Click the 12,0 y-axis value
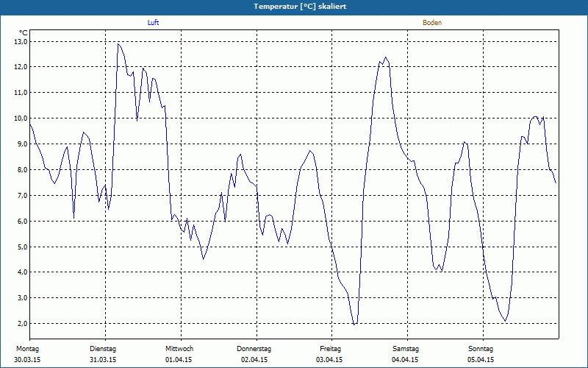 tap(21, 67)
